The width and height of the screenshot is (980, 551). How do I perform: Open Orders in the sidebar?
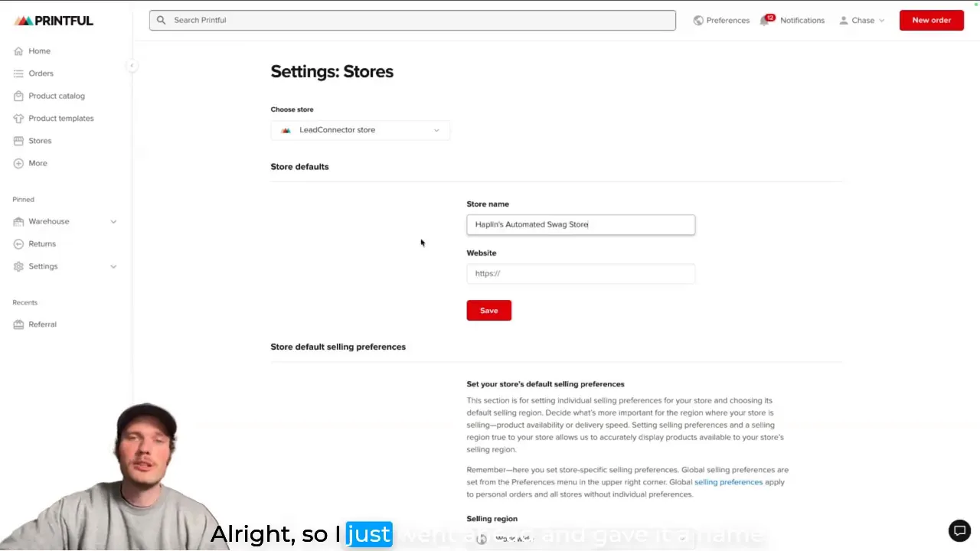coord(41,73)
